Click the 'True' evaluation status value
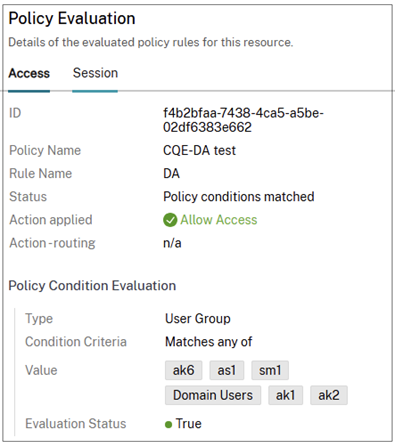The width and height of the screenshot is (395, 446). tap(189, 424)
